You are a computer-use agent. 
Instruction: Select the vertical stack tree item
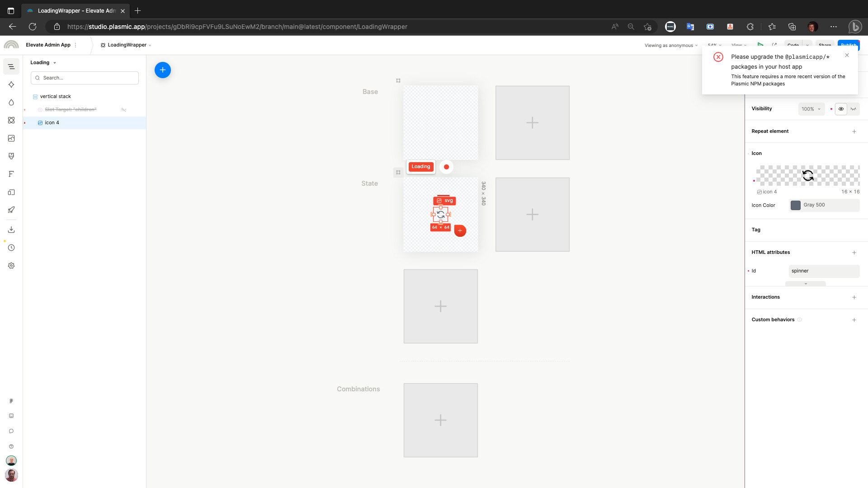pos(55,97)
